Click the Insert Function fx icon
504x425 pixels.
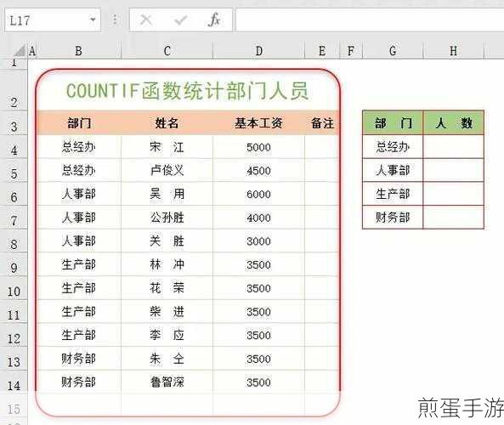[x=214, y=20]
